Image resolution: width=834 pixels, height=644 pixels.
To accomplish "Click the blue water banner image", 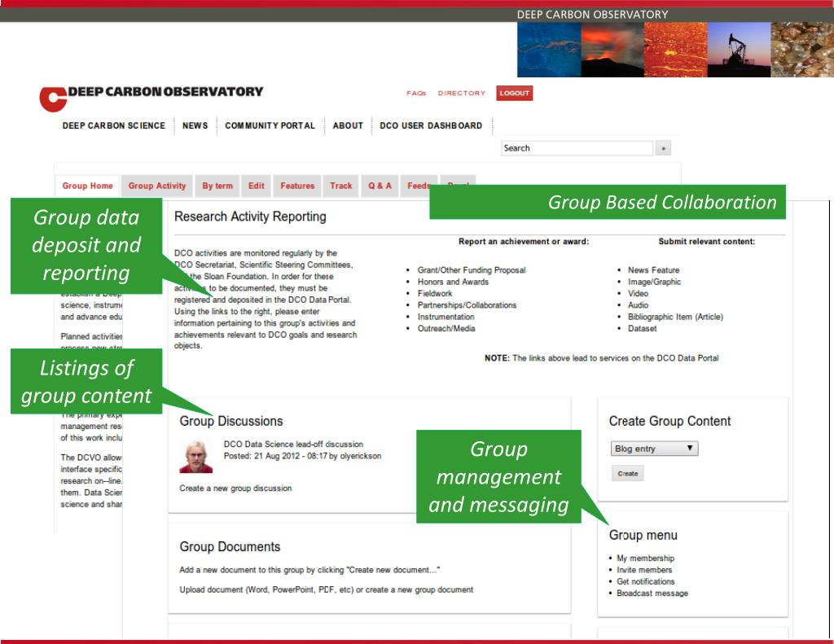I will tap(549, 50).
